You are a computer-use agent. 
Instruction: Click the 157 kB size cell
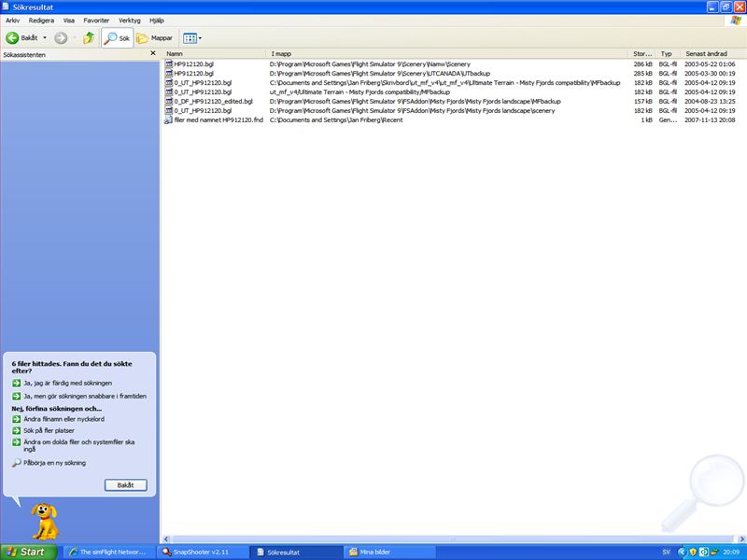point(642,102)
